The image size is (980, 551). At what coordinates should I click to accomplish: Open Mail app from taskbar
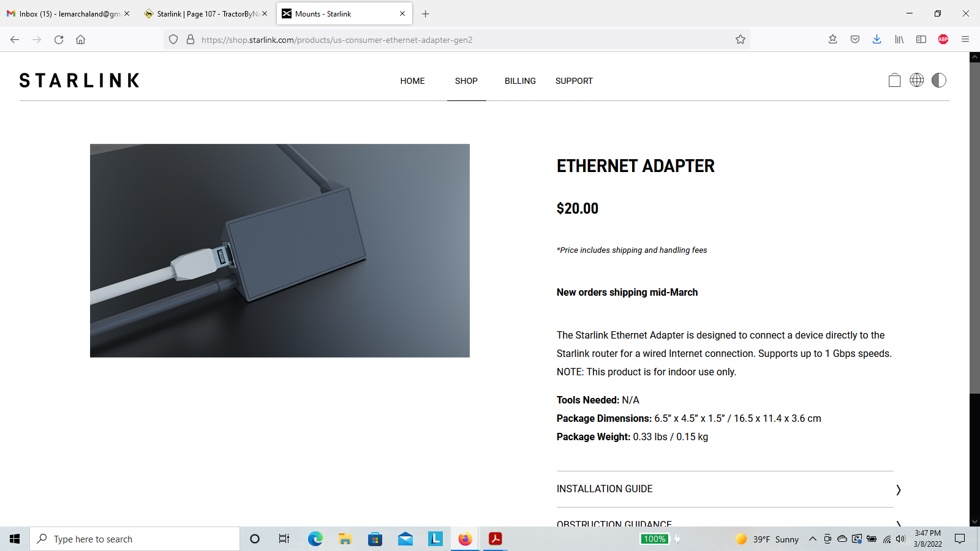[405, 539]
